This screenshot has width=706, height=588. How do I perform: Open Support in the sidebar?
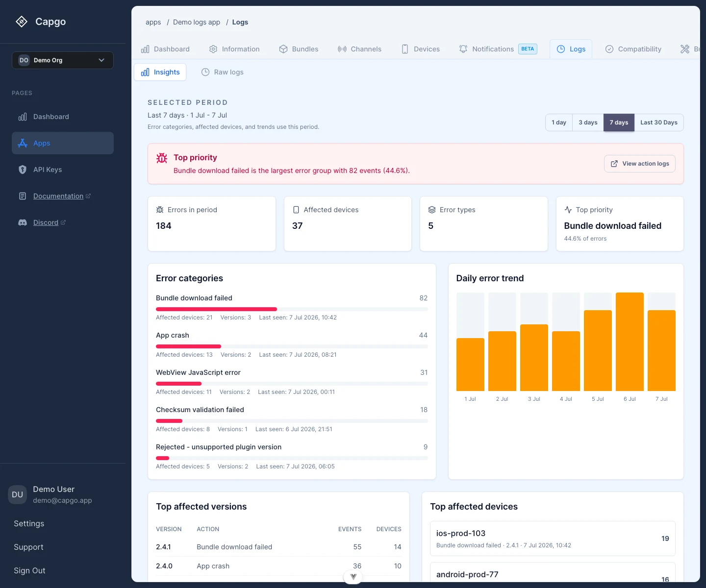(28, 547)
